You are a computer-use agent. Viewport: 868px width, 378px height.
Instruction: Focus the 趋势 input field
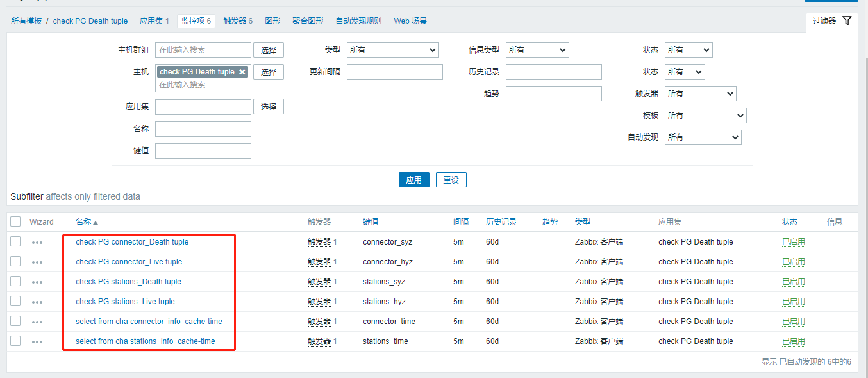554,94
